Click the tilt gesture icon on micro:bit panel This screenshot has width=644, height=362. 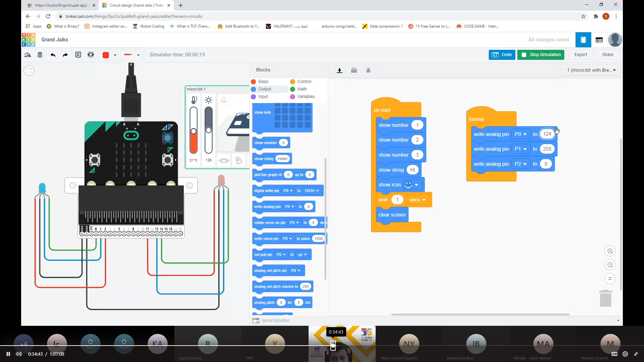point(239,161)
